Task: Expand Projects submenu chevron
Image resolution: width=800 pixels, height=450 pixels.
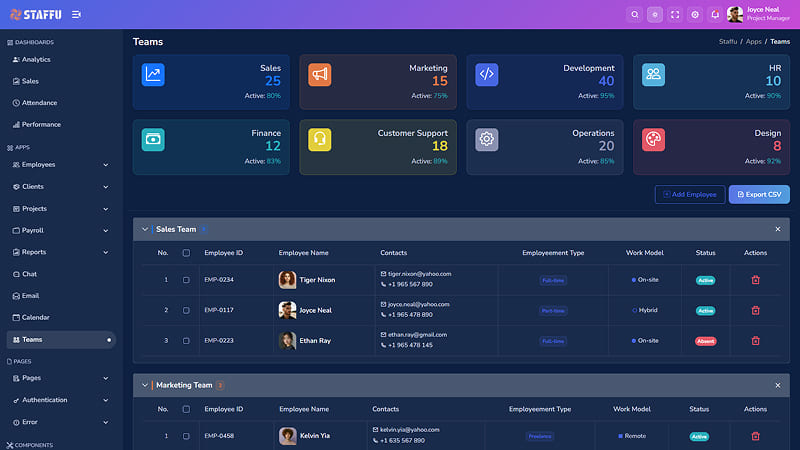Action: (x=106, y=209)
